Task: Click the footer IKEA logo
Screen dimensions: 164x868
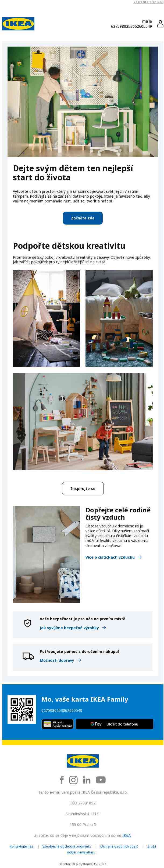Action: pyautogui.click(x=83, y=761)
